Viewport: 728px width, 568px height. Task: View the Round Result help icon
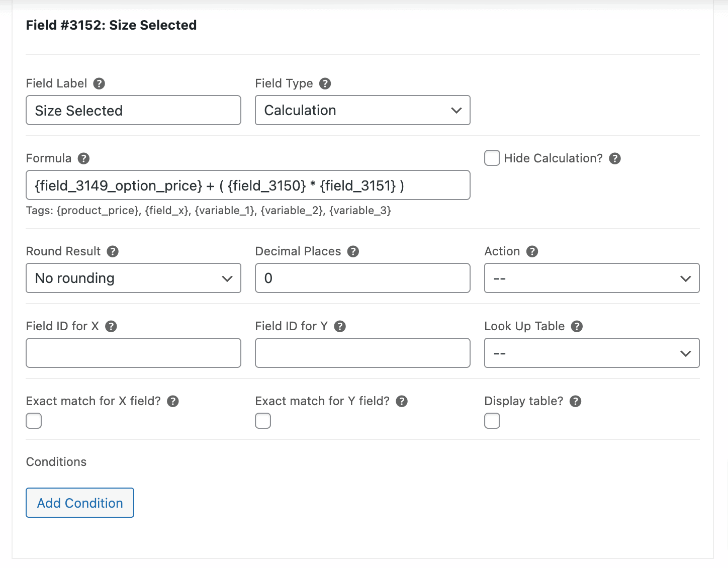click(113, 251)
